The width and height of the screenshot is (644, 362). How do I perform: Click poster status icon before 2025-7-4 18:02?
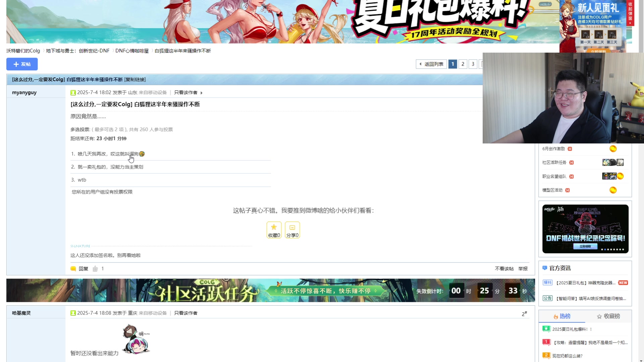73,93
